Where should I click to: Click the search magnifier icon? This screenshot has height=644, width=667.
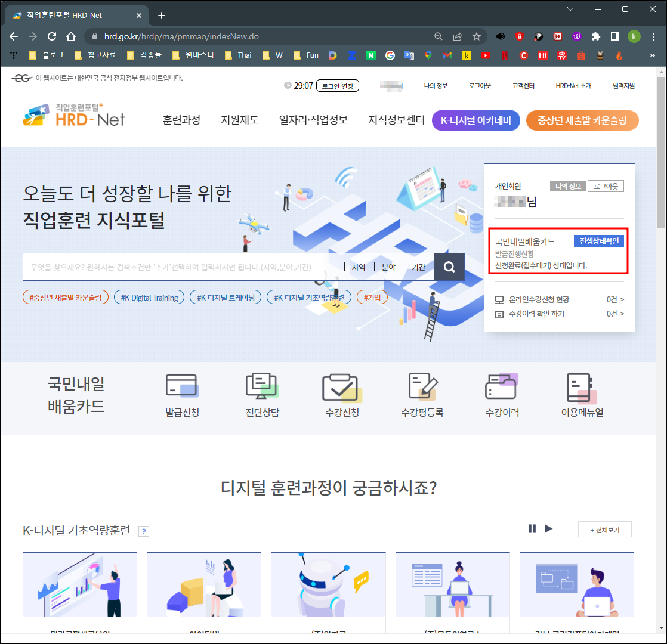(x=449, y=267)
